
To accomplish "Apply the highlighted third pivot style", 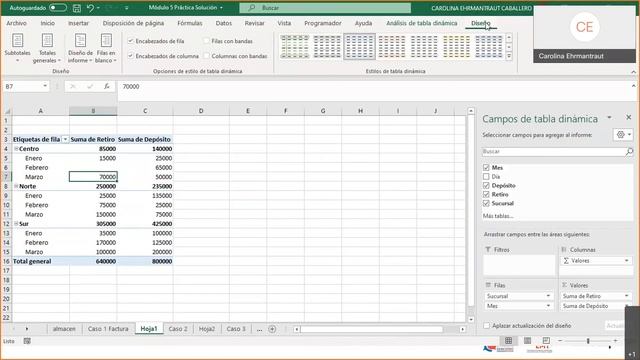I will pyautogui.click(x=359, y=47).
